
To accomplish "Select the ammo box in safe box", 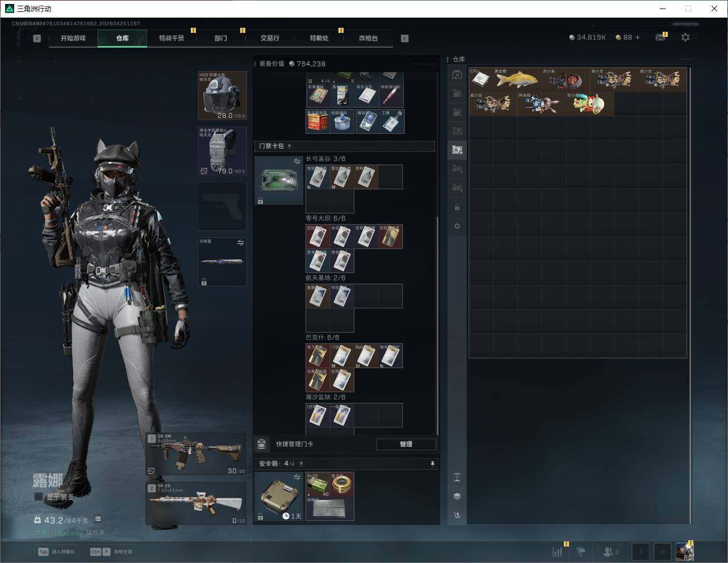I will (x=318, y=484).
